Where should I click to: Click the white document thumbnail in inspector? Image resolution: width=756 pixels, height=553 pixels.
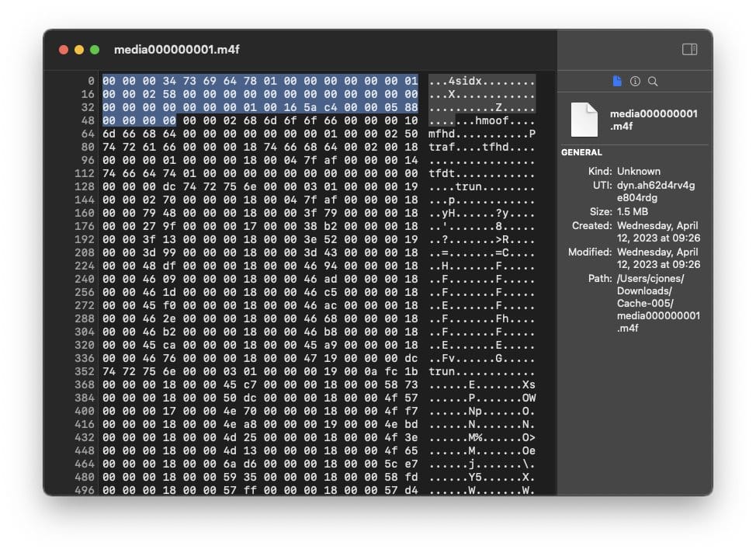[x=584, y=120]
